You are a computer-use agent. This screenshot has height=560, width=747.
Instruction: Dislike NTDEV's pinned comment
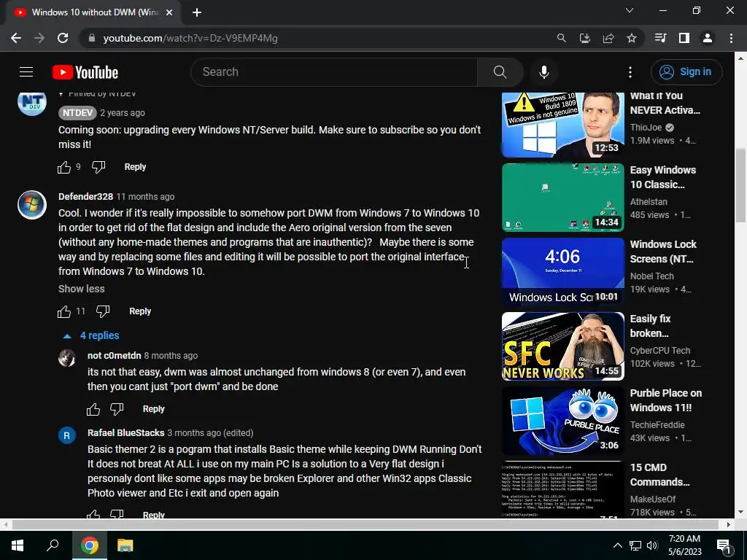coord(98,167)
